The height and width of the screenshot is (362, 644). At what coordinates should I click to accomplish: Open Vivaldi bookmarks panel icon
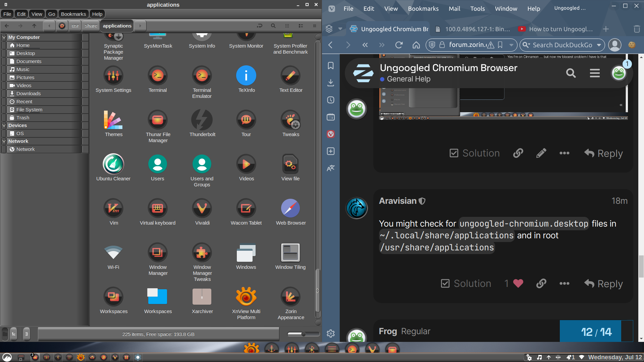click(x=331, y=66)
